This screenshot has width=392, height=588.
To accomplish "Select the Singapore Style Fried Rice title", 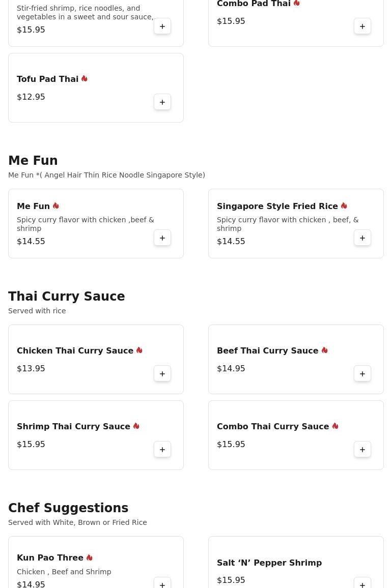I will click(x=277, y=206).
